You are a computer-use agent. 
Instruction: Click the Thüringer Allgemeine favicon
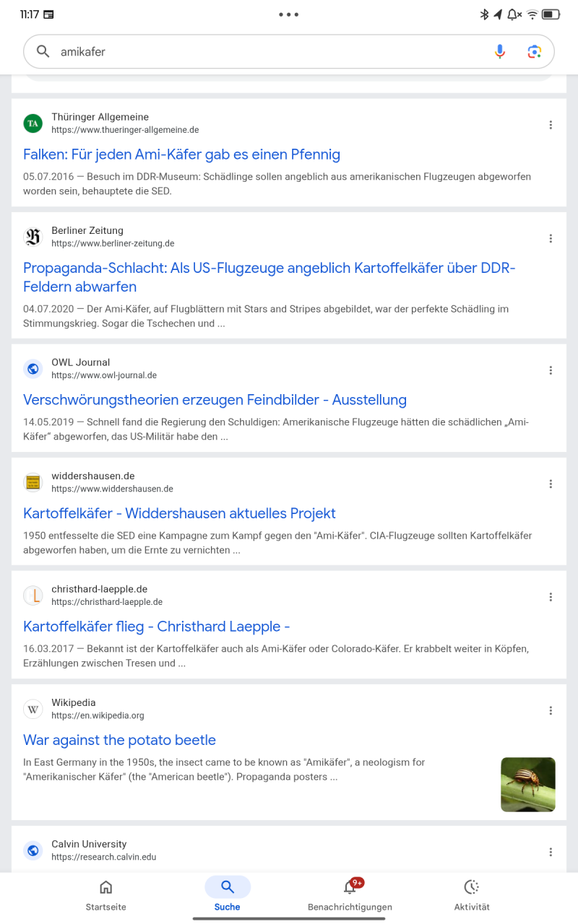(x=33, y=123)
